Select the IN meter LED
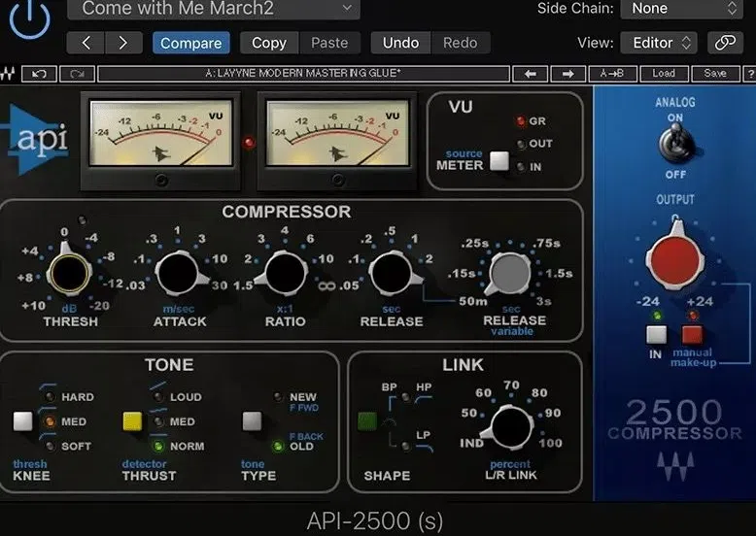756x536 pixels. (x=521, y=167)
